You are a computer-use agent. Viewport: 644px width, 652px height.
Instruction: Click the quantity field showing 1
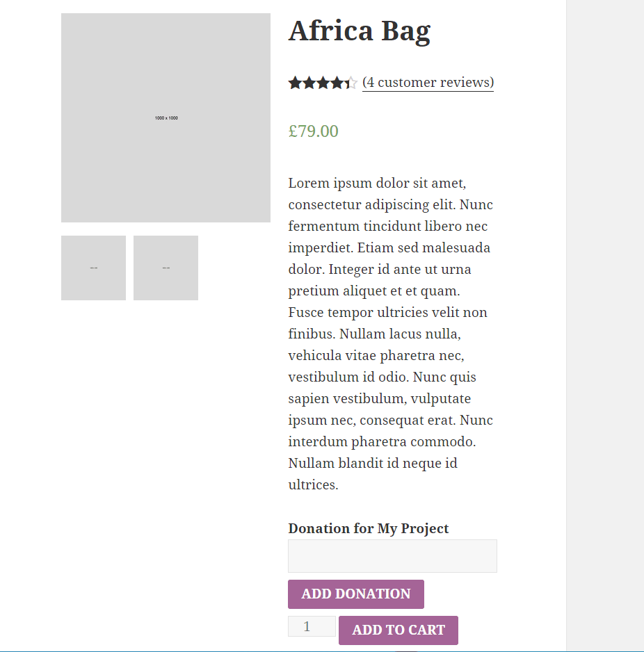(x=312, y=626)
